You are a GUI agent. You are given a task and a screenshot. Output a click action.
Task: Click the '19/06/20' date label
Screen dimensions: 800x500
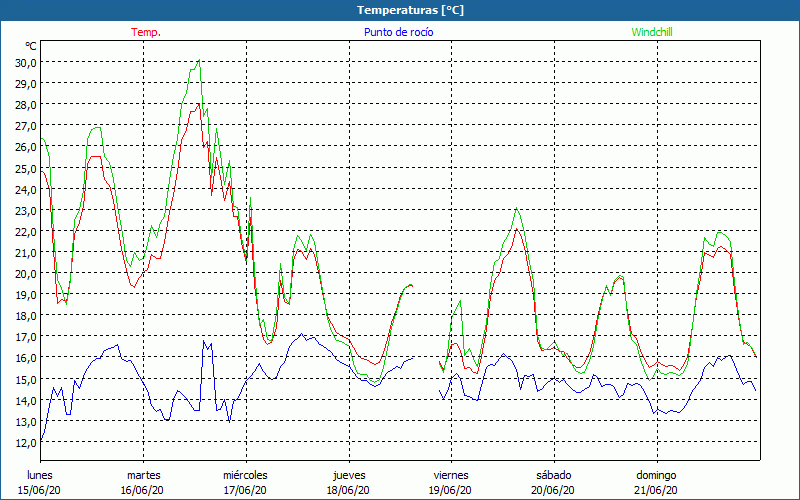coord(451,490)
